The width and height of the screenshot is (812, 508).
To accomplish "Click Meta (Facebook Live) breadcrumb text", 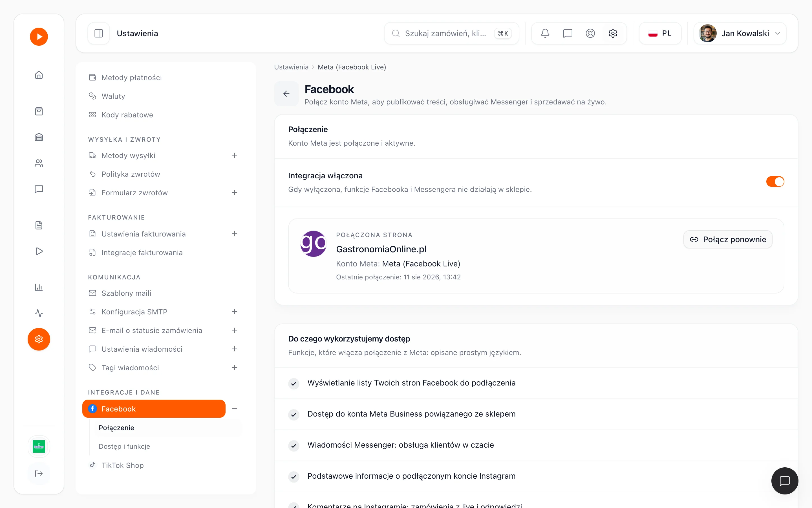I will click(x=352, y=67).
